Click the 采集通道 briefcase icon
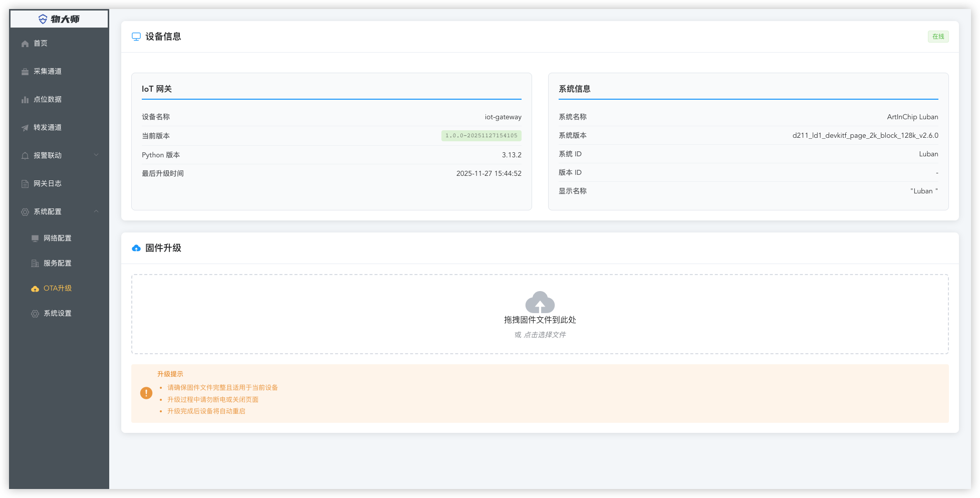 [25, 72]
